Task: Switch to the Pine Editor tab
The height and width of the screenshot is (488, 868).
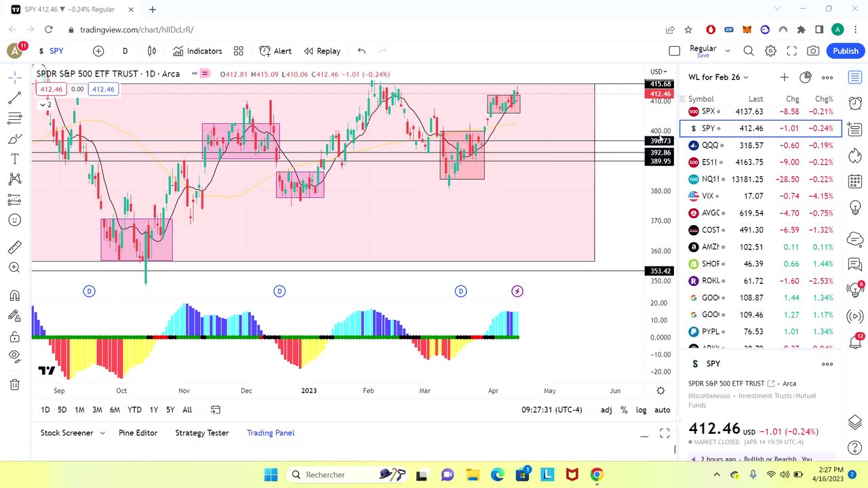Action: tap(138, 433)
